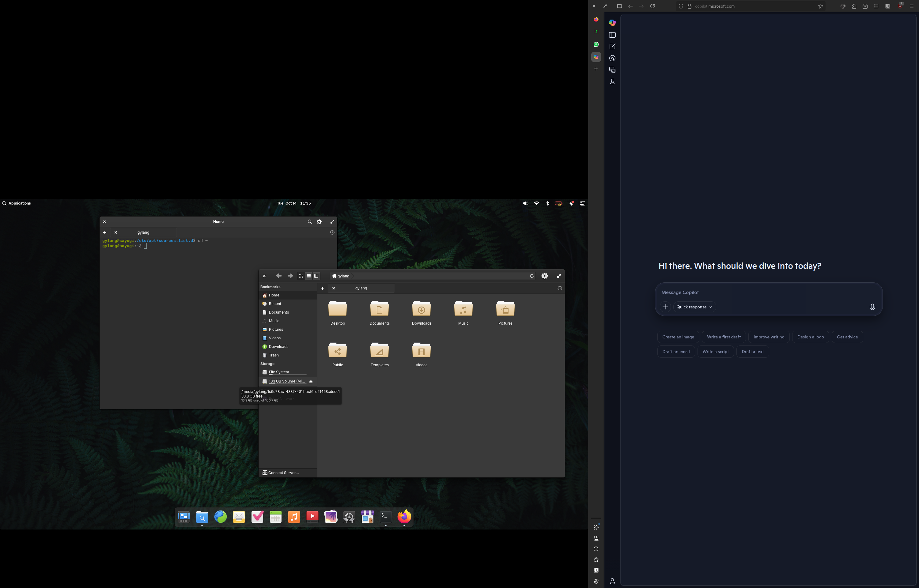The width and height of the screenshot is (919, 588).
Task: Open terminal settings gear menu
Action: 319,222
